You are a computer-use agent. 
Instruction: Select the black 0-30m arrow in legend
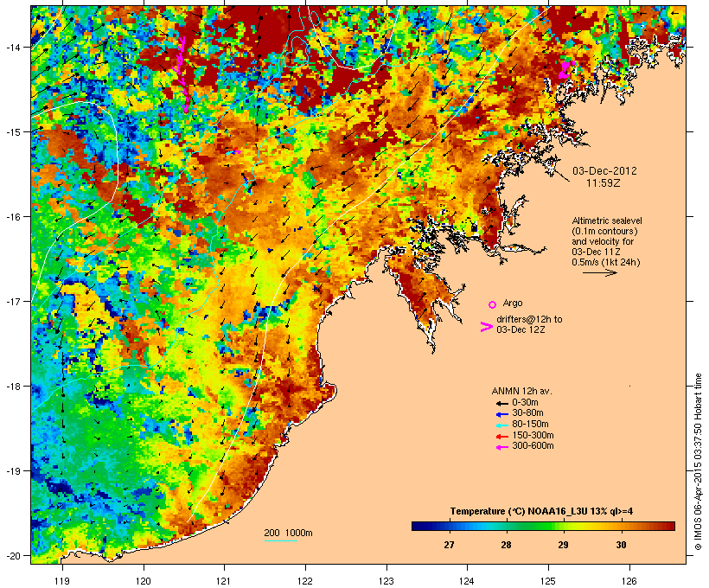[502, 403]
